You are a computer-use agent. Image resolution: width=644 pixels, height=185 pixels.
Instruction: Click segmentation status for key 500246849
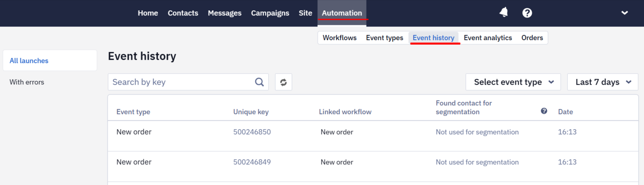coord(477,162)
